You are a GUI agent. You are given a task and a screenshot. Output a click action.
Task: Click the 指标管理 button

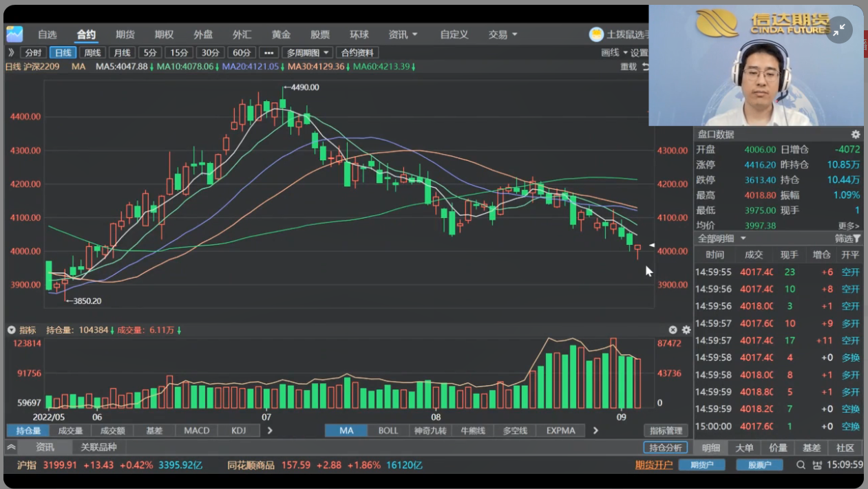click(x=666, y=431)
